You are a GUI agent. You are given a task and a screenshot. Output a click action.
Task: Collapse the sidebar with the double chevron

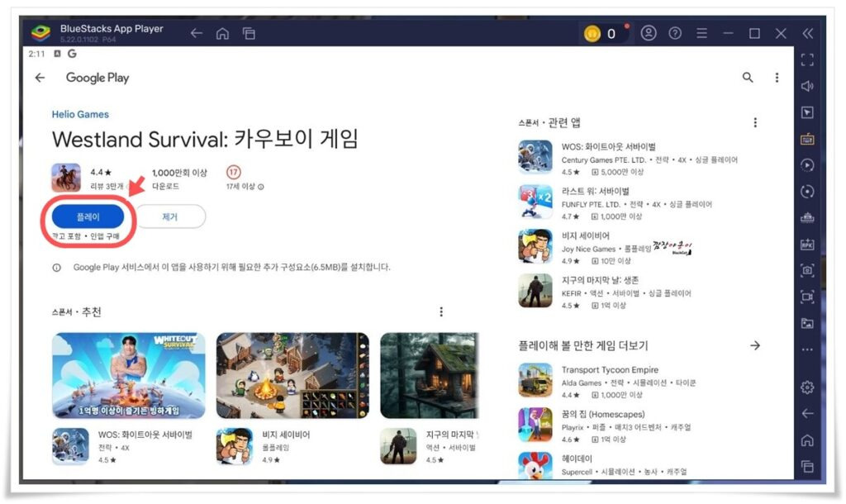(807, 33)
